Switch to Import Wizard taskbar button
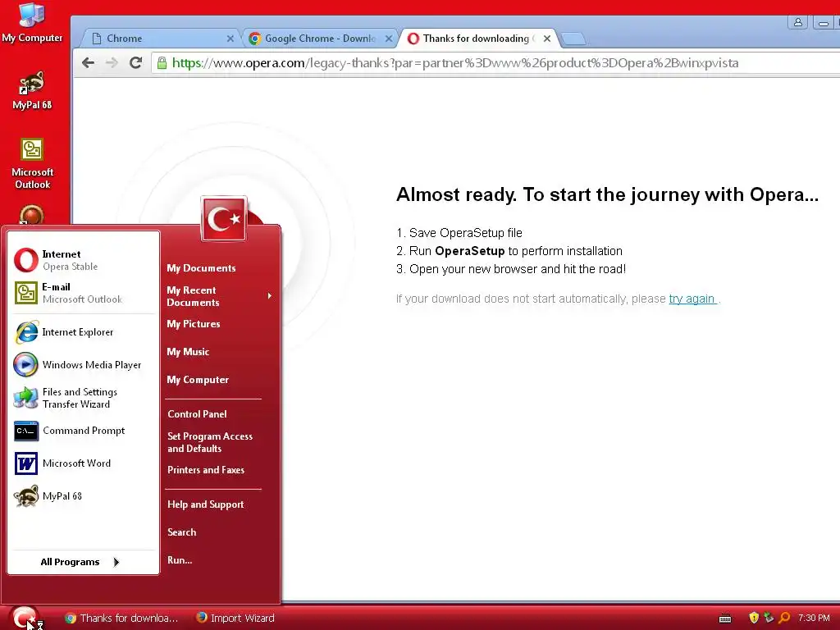 coord(235,619)
